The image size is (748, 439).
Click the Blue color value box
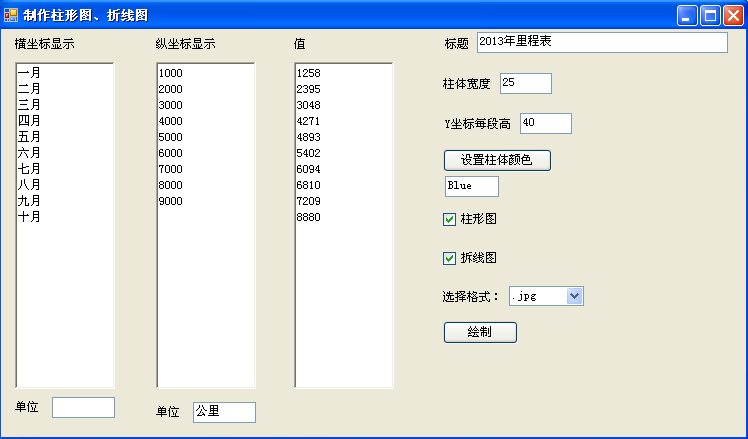click(x=471, y=186)
